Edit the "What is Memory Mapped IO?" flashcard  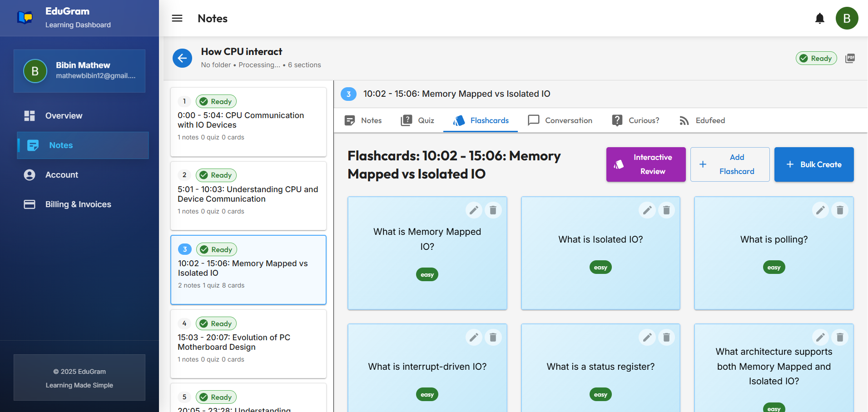474,210
